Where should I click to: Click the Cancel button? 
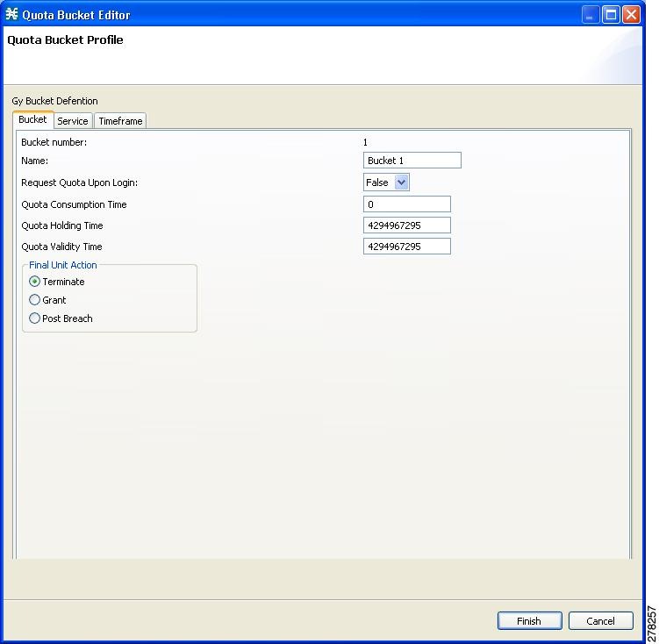coord(600,621)
